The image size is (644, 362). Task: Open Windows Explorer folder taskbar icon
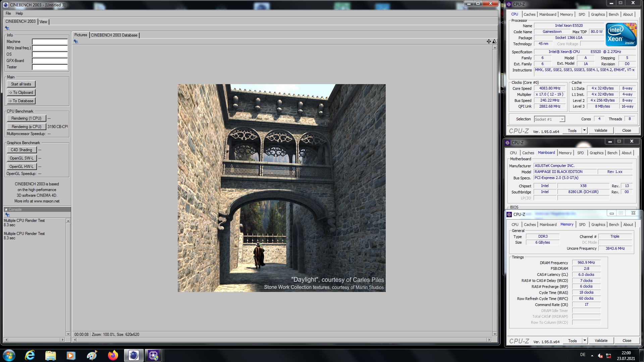[x=50, y=355]
